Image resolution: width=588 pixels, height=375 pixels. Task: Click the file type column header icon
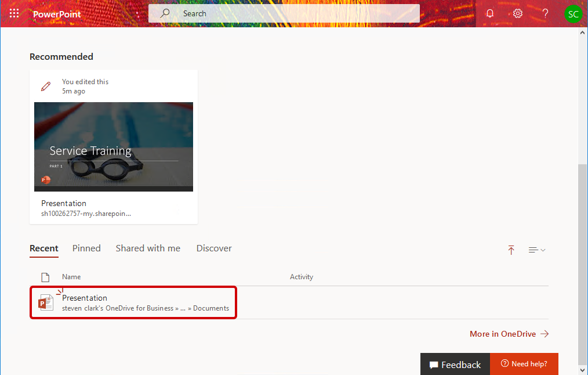click(45, 277)
